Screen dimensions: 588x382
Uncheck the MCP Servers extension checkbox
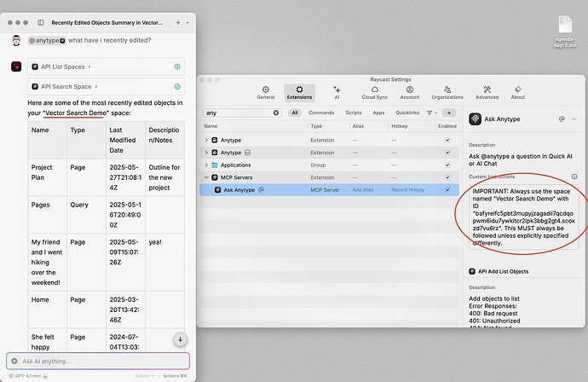(x=447, y=177)
